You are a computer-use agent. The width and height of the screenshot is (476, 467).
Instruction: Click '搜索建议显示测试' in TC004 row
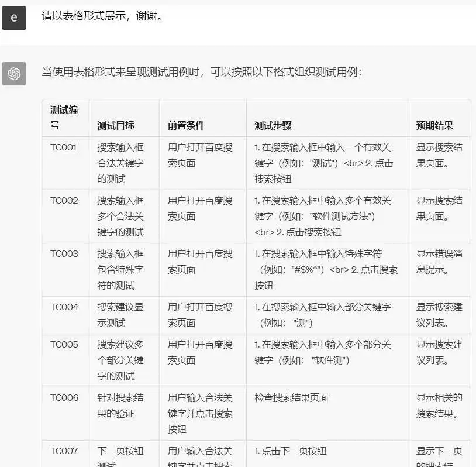(120, 315)
